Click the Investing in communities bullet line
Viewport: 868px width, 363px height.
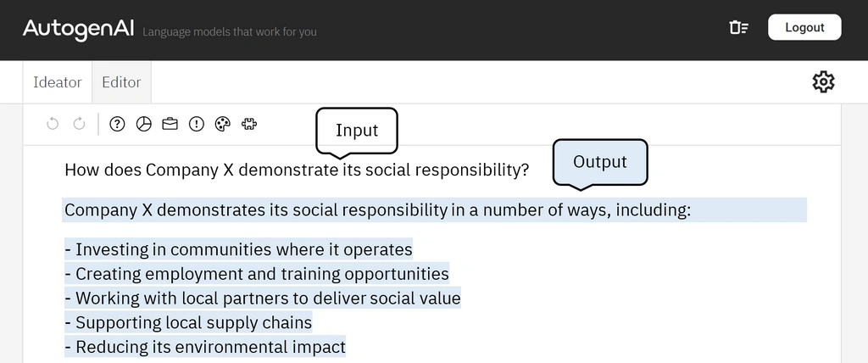pyautogui.click(x=238, y=249)
